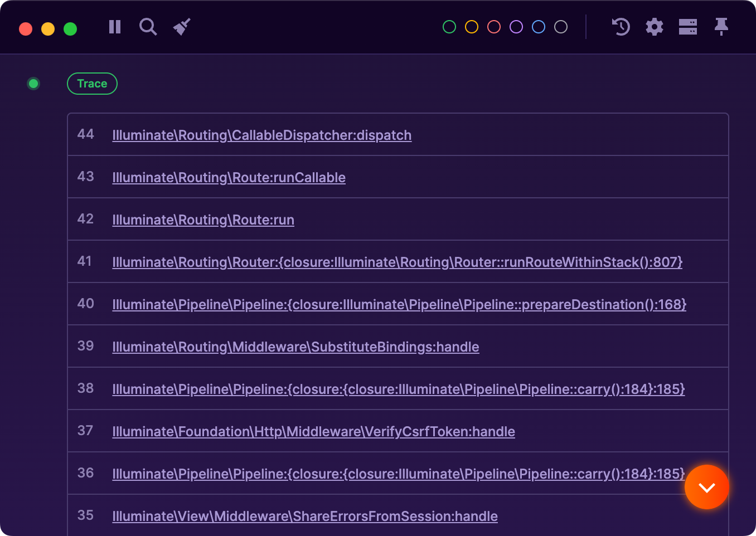The image size is (756, 536).
Task: Expand the trace with the orange chevron
Action: coord(706,487)
